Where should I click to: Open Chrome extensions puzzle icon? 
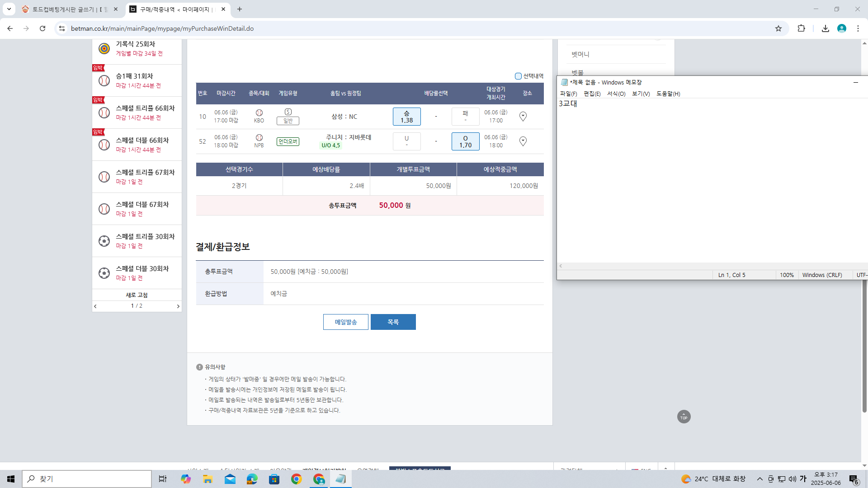[x=802, y=28]
